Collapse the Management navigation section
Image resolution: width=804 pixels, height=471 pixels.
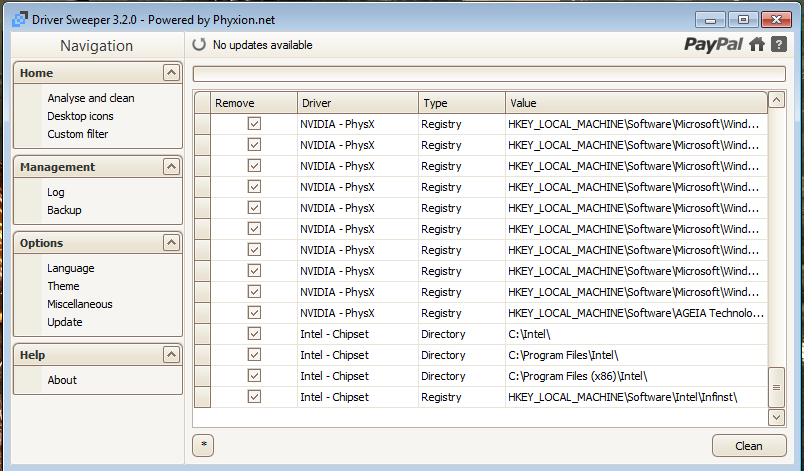[171, 167]
